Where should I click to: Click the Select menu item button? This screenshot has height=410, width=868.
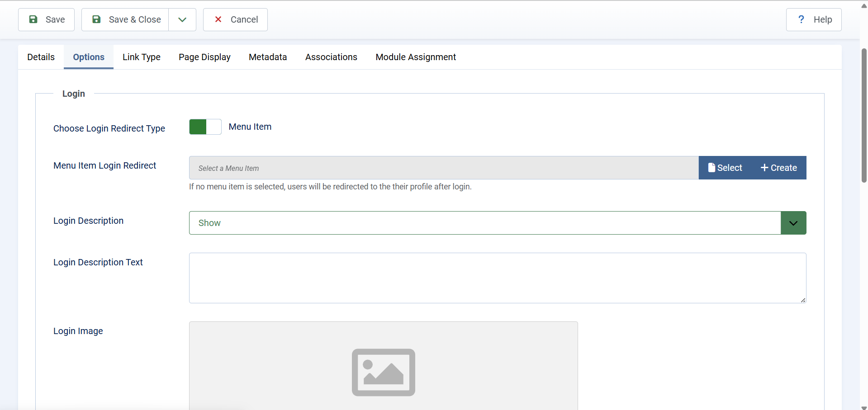pyautogui.click(x=725, y=168)
